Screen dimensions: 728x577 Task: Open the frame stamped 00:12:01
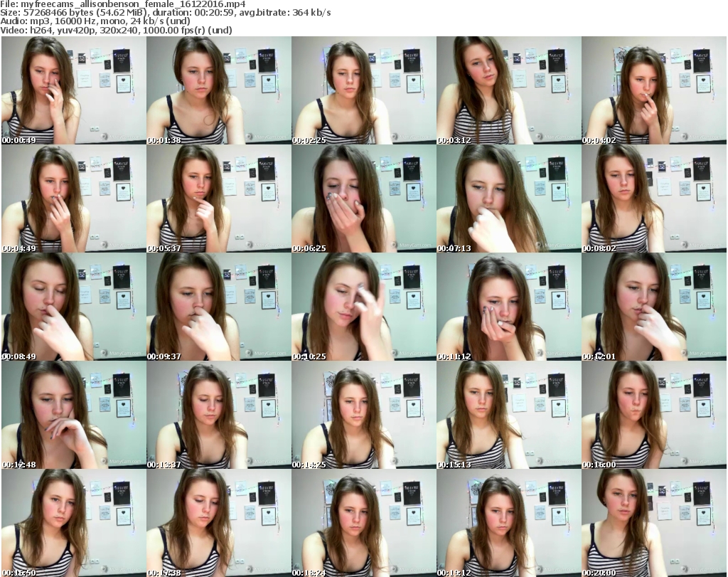click(x=654, y=307)
